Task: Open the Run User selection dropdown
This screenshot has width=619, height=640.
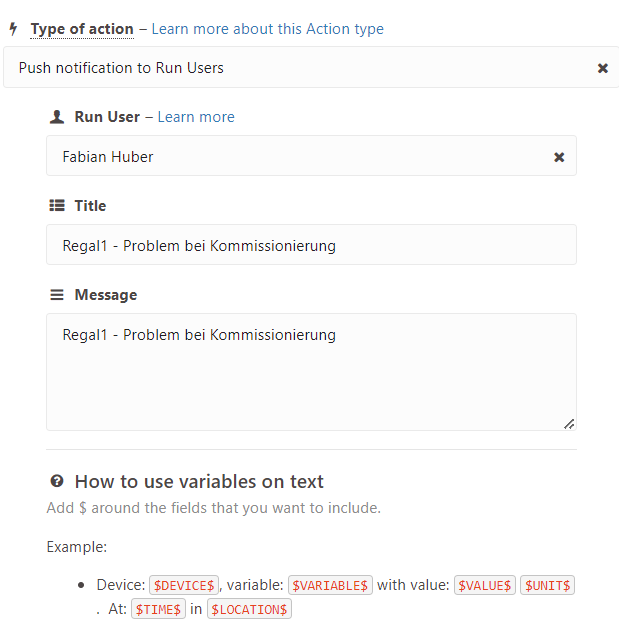Action: click(300, 157)
